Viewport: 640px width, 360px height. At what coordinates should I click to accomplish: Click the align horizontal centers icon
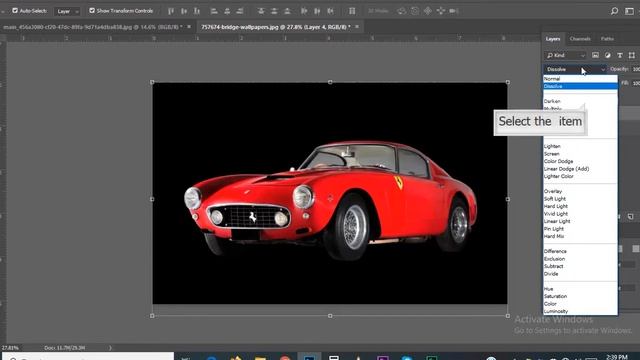click(x=227, y=11)
